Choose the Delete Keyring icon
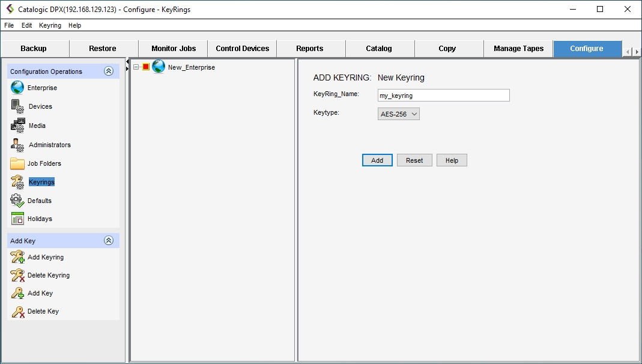 point(17,275)
